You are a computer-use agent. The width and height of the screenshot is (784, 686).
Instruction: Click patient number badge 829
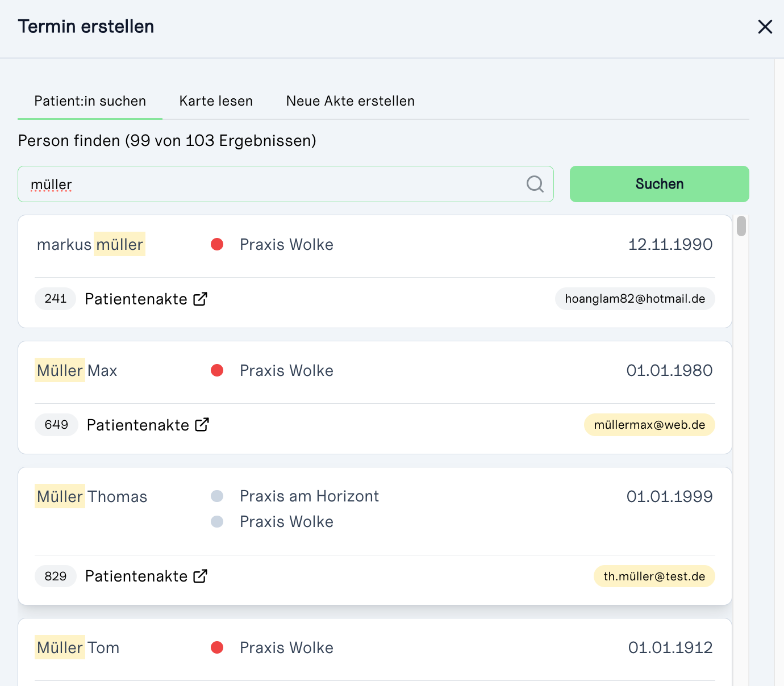click(56, 576)
